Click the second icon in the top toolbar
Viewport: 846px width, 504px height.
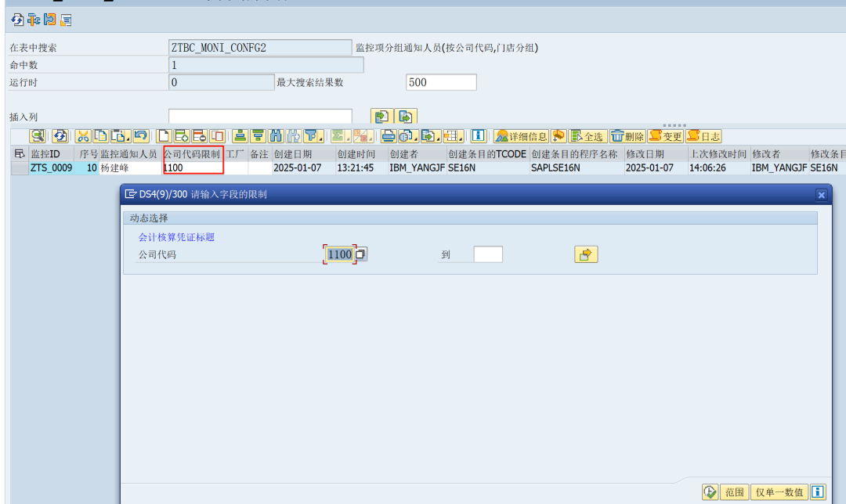click(34, 20)
